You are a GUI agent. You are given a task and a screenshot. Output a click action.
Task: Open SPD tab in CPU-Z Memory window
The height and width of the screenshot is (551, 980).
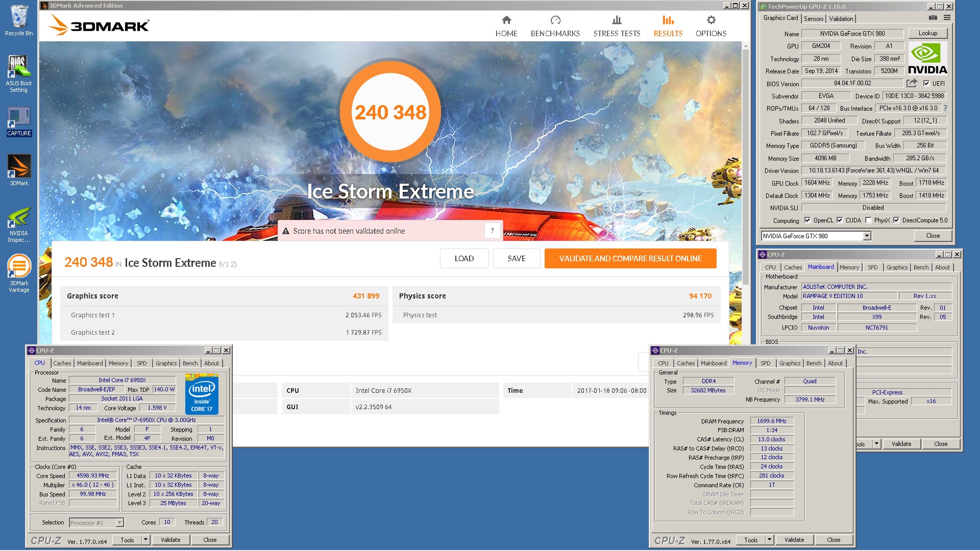click(766, 363)
